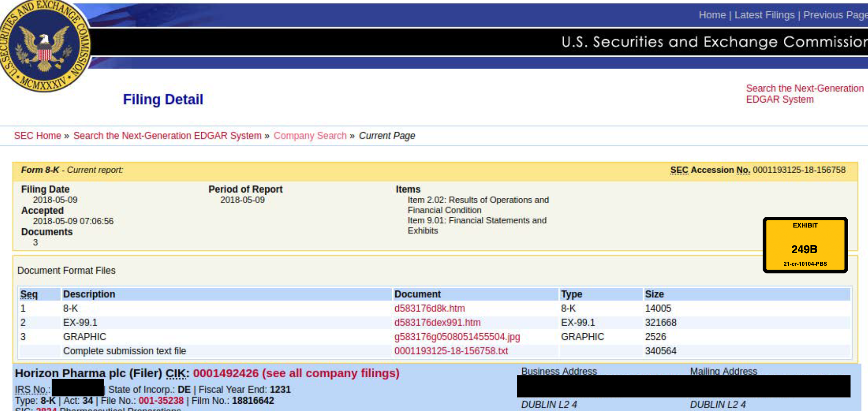Open file number 001-35238 link
This screenshot has width=868, height=411.
(161, 401)
